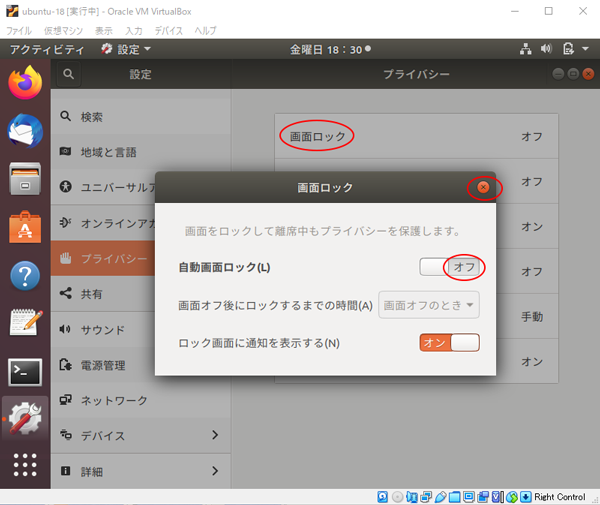Select プライバシー in the sidebar
Image resolution: width=600 pixels, height=505 pixels.
pyautogui.click(x=103, y=258)
